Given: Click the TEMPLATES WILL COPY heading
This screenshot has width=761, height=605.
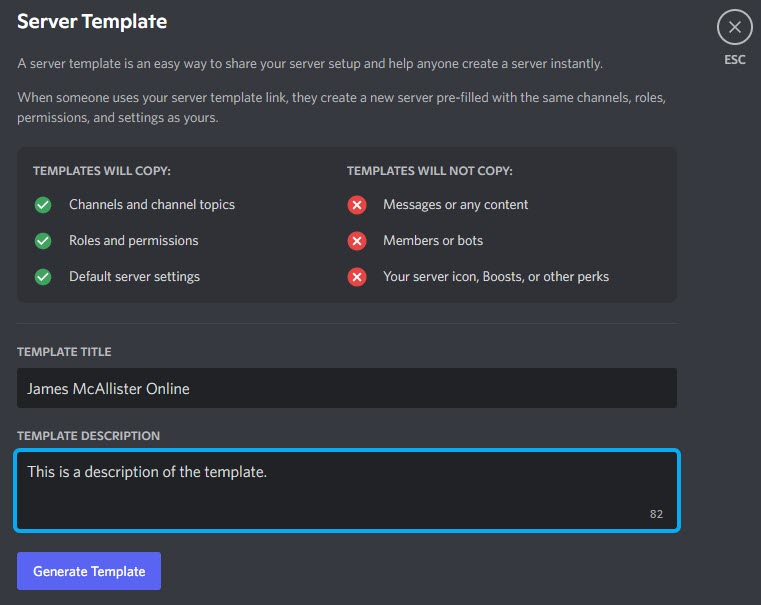Looking at the screenshot, I should point(102,171).
